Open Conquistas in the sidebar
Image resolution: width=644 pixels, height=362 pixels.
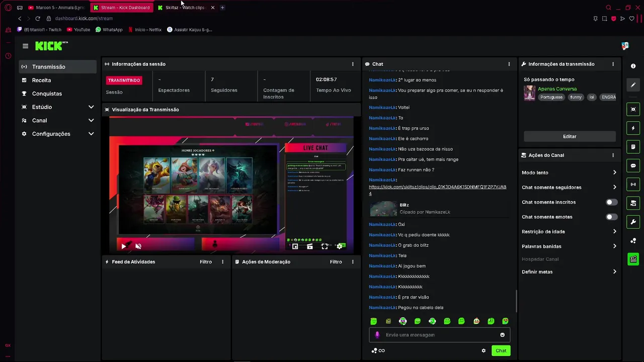(58, 94)
